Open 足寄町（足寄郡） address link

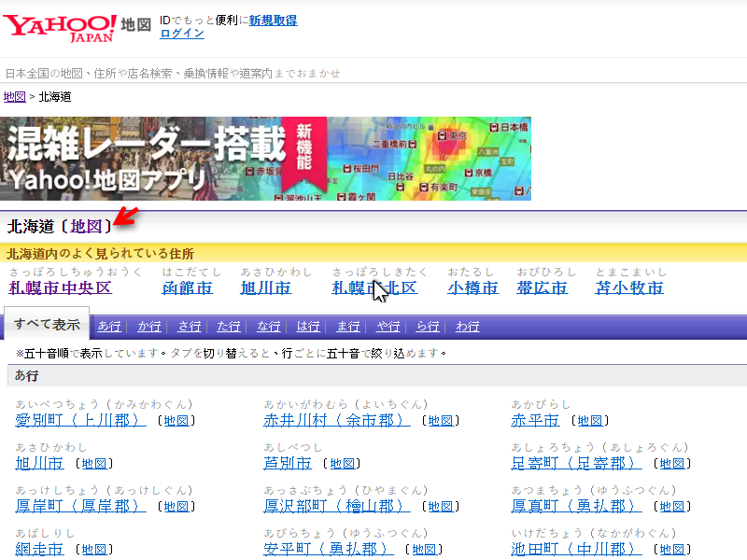pos(576,463)
